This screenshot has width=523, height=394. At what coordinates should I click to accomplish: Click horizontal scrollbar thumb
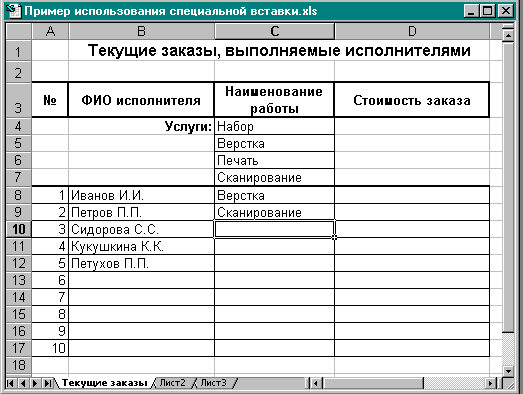point(373,383)
